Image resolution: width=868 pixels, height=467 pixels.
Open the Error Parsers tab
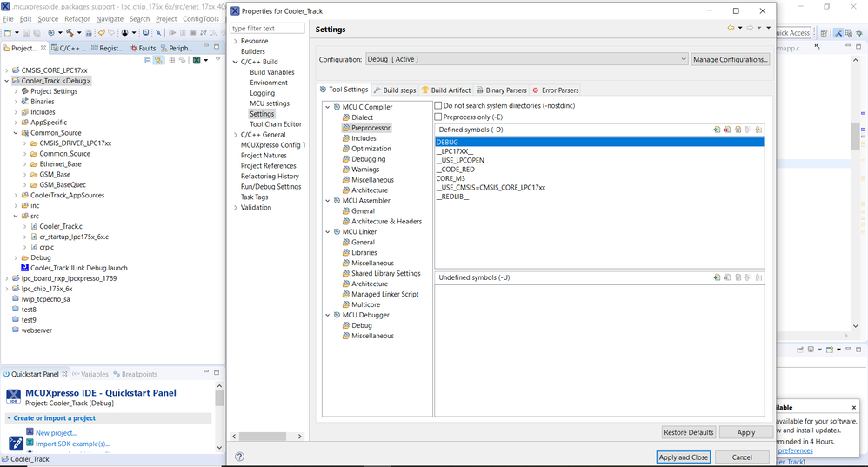[x=555, y=90]
